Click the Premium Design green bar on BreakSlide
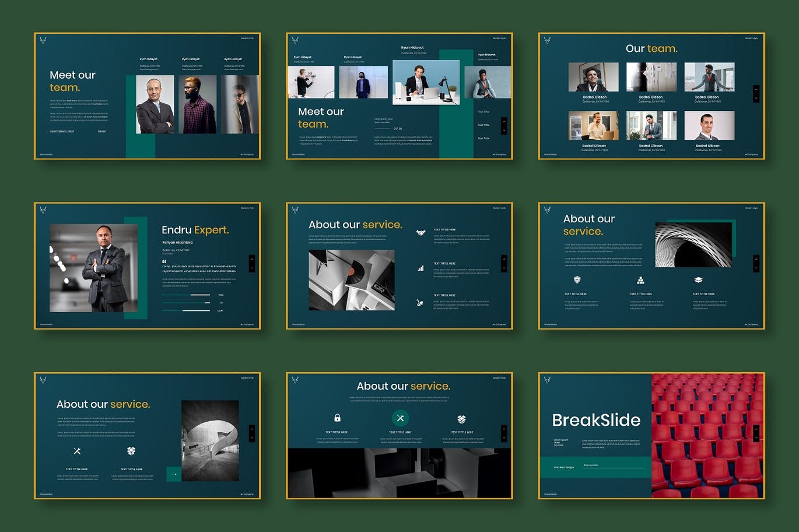Screen dimensions: 799x532 point(595,467)
